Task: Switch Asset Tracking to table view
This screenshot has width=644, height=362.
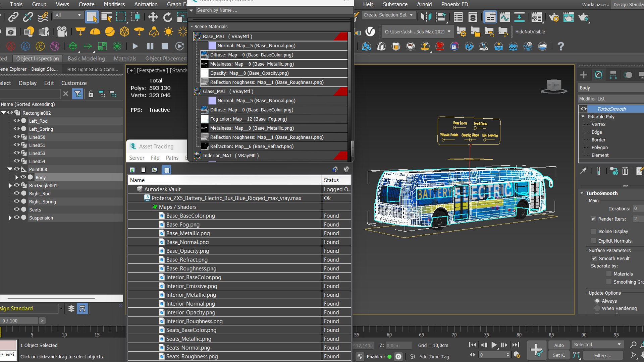Action: (x=167, y=170)
